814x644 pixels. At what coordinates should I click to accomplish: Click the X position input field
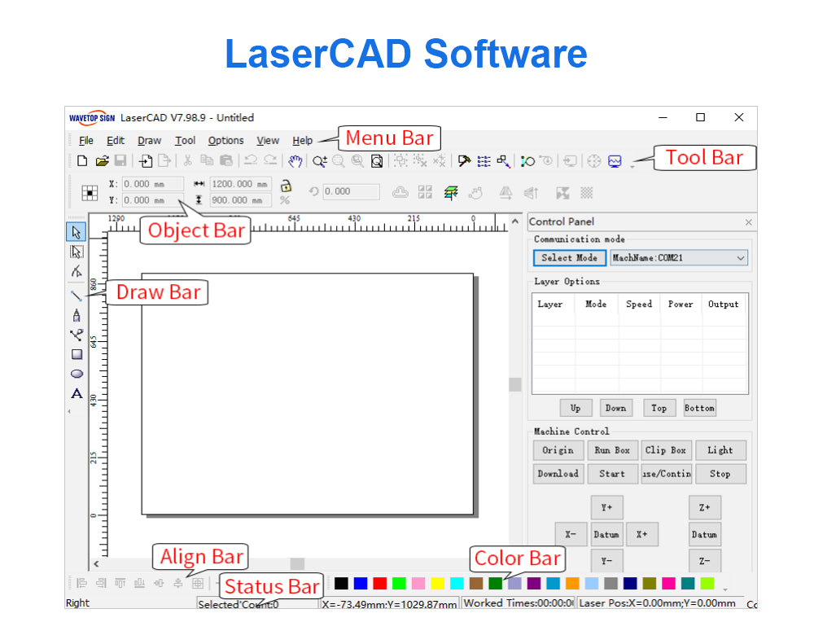tap(151, 184)
